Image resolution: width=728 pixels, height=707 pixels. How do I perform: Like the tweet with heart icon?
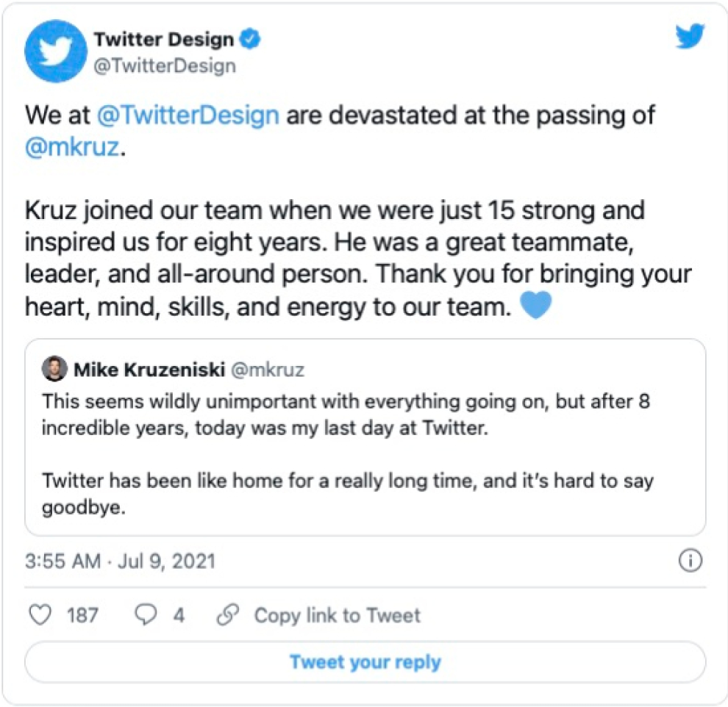coord(41,615)
